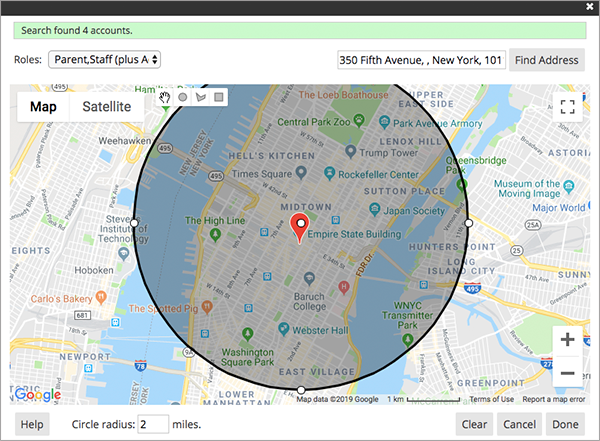Grab the circle's left edge handle
This screenshot has height=441, width=600.
134,223
